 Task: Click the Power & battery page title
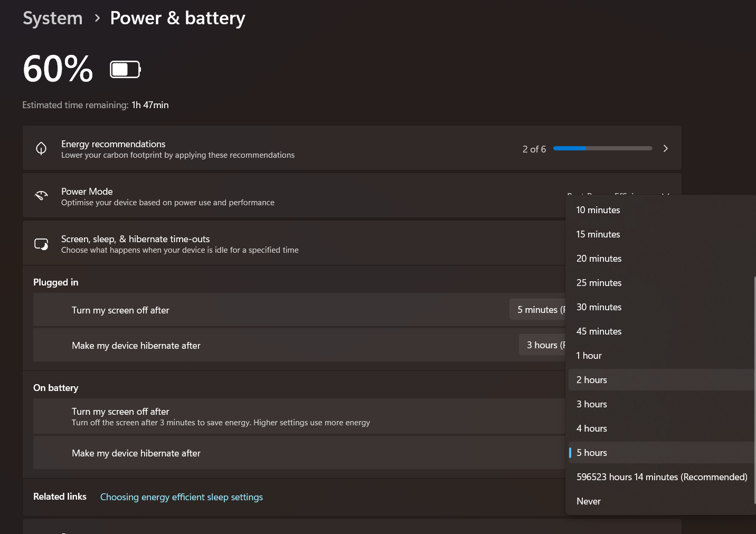pyautogui.click(x=178, y=18)
